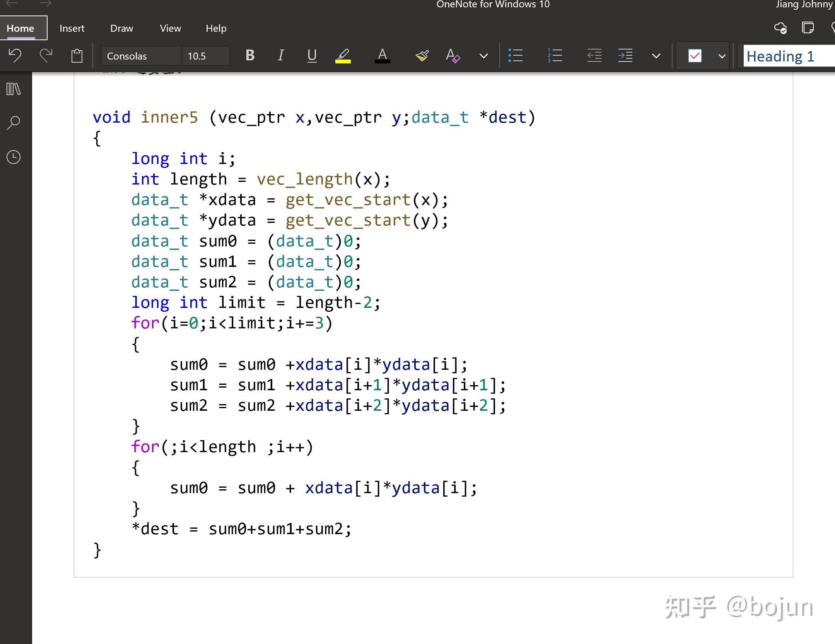The width and height of the screenshot is (835, 644).
Task: Toggle italic formatting
Action: pos(281,56)
